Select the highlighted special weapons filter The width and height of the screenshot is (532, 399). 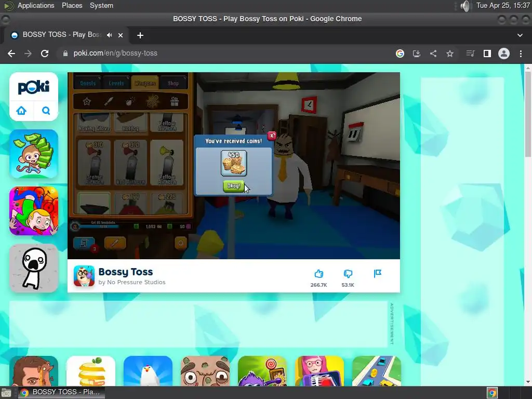(x=152, y=101)
